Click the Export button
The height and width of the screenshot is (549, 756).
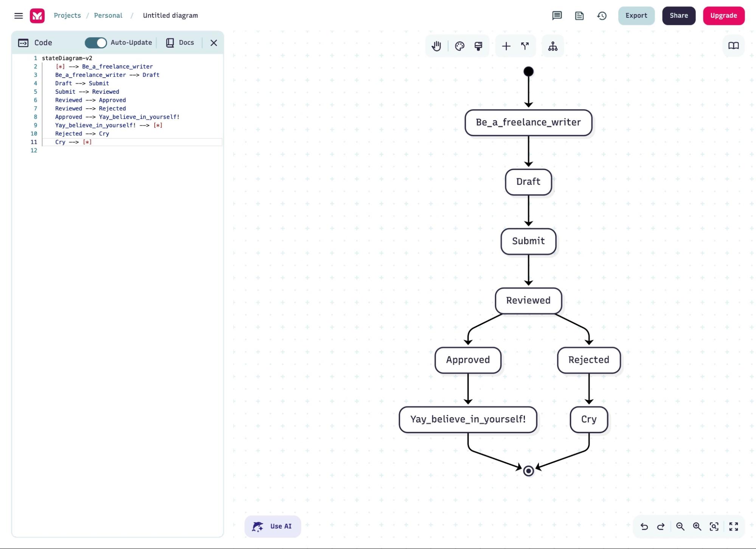(x=636, y=16)
